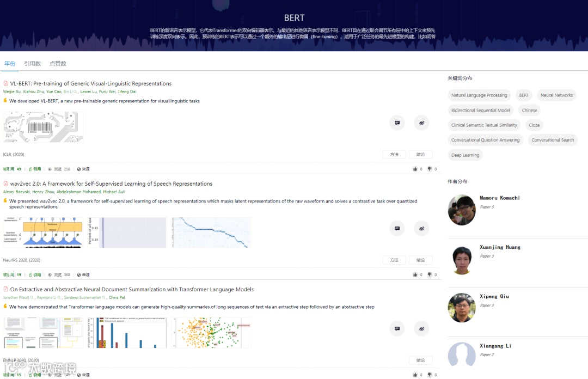Dislike the VL-BERT paper with thumbs down
588x379 pixels.
[x=430, y=169]
